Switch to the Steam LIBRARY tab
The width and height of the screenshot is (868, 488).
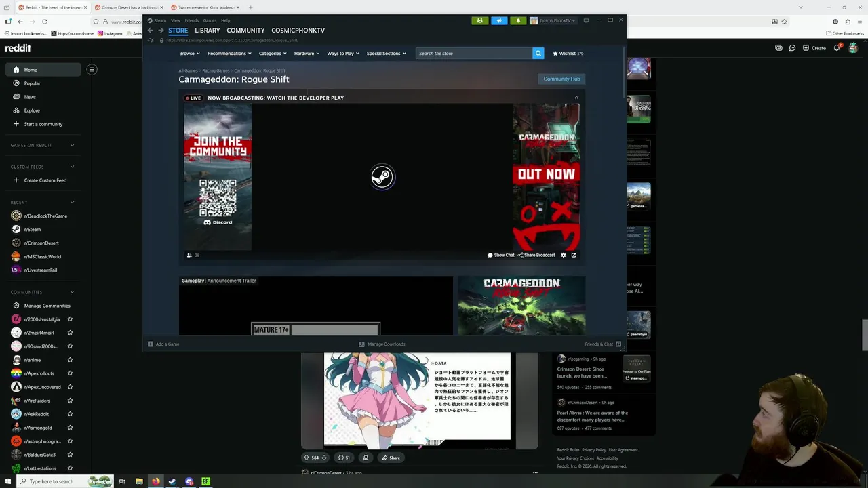click(x=207, y=30)
